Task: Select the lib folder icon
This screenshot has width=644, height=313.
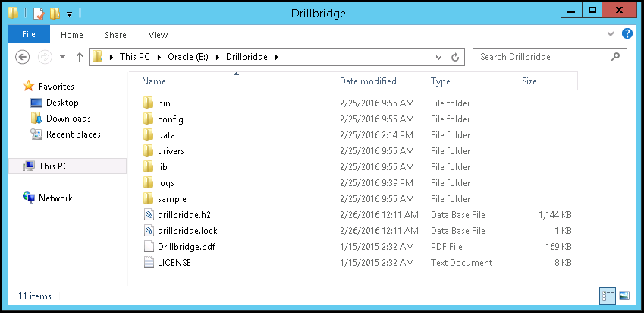Action: coord(148,167)
